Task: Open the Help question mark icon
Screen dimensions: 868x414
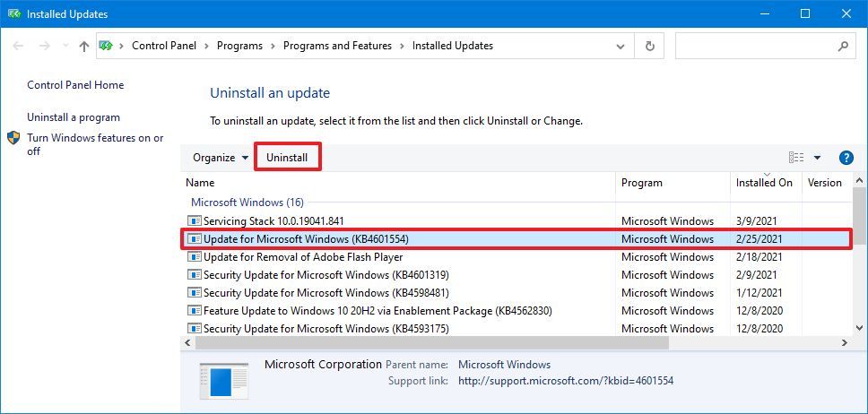Action: (x=846, y=158)
